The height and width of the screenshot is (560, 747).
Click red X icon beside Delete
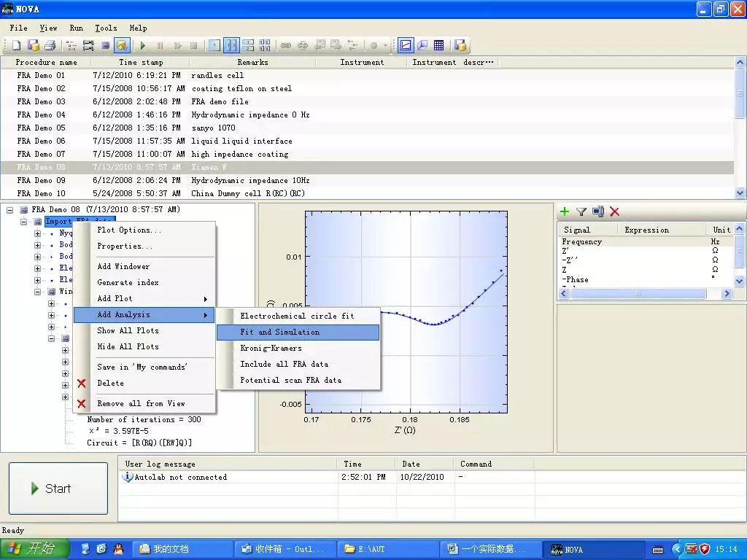(82, 384)
